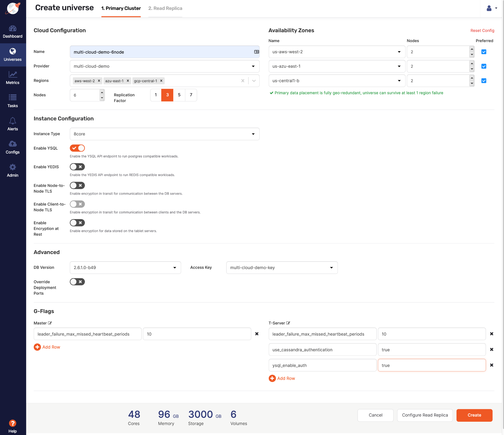
Task: Open the Instance Type dropdown
Action: (164, 134)
